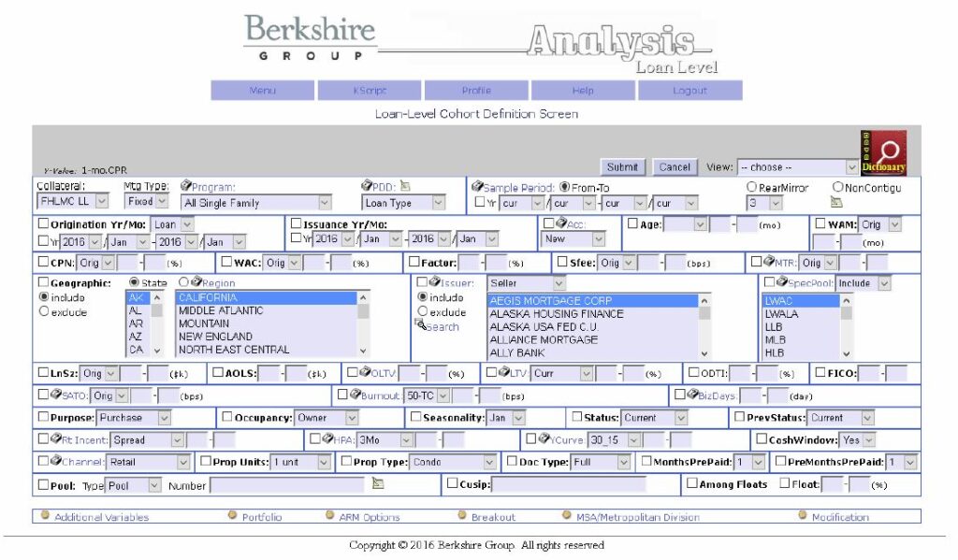The height and width of the screenshot is (560, 958).
Task: Open the Purpose dropdown showing Purchase
Action: tap(133, 418)
